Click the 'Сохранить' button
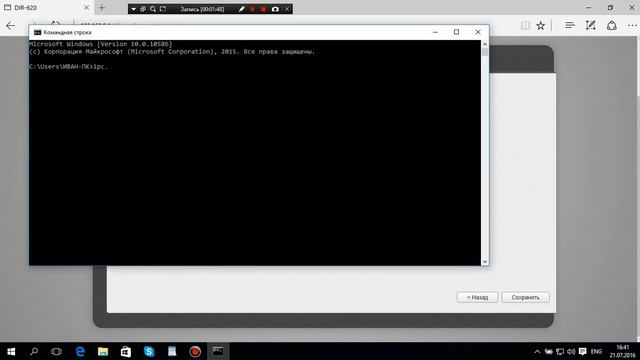The width and height of the screenshot is (640, 360). [x=525, y=297]
